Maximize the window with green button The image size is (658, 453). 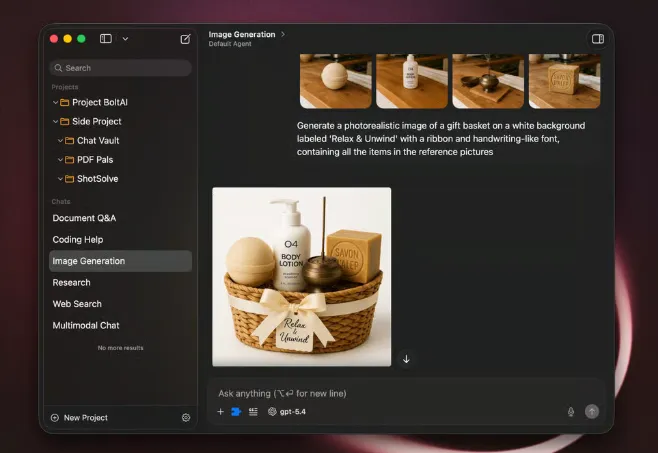click(x=81, y=39)
